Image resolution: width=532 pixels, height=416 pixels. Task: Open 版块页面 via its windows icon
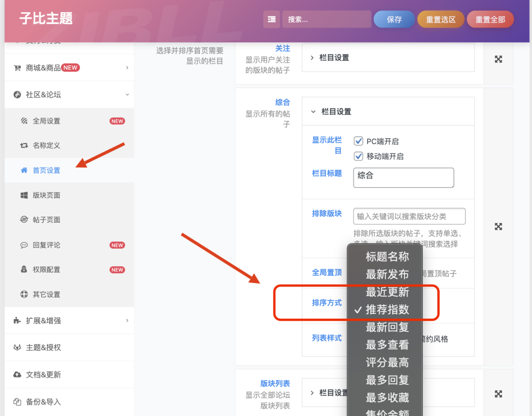point(24,195)
